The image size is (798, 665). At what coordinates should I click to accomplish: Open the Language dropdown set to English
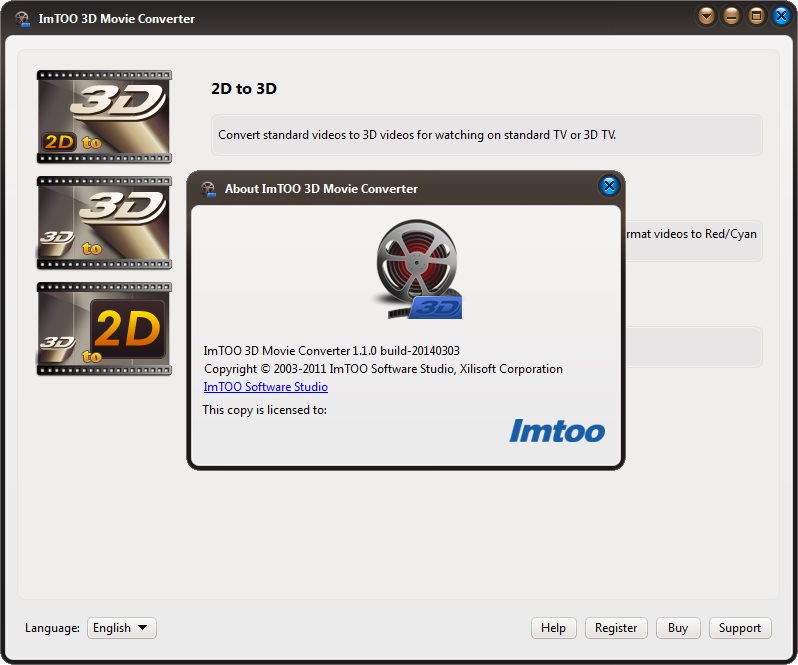[122, 628]
